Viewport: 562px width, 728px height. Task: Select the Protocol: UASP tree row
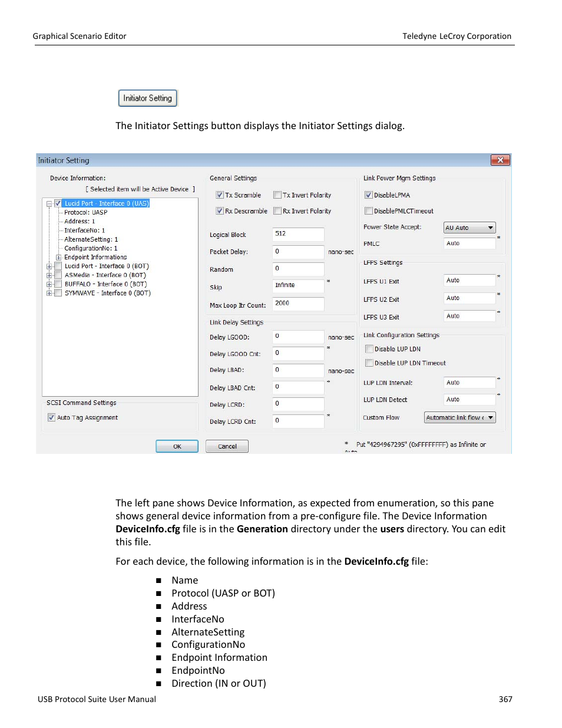point(86,212)
